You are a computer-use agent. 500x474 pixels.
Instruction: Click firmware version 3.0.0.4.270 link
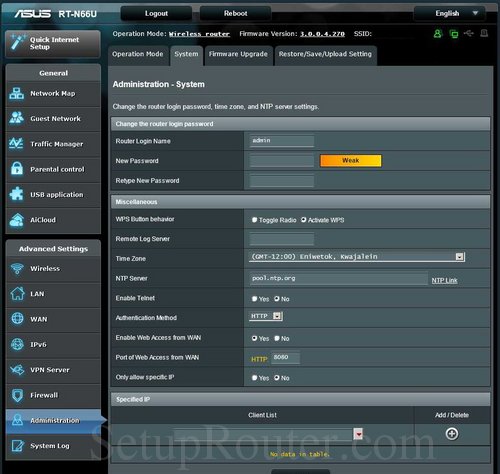pos(322,34)
